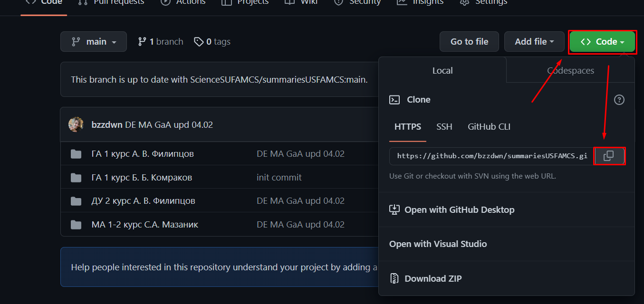Open folder ДУ 2 курс А. В. Филипцов
Screen dimensions: 644x304
coord(144,201)
